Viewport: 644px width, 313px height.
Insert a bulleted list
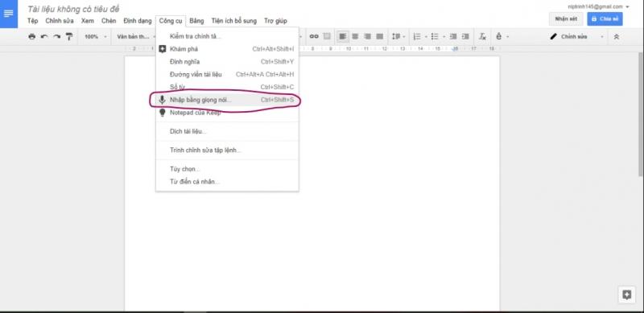[435, 36]
